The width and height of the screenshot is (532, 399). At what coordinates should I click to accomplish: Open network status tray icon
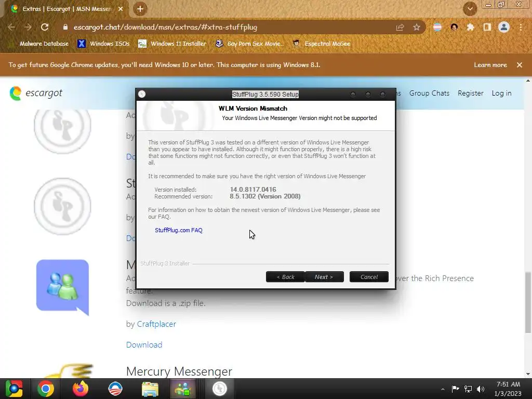click(468, 389)
